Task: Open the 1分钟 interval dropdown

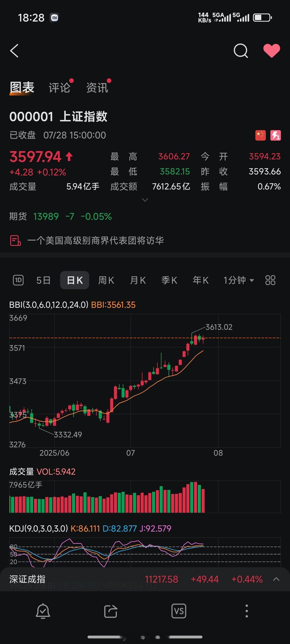Action: (238, 280)
